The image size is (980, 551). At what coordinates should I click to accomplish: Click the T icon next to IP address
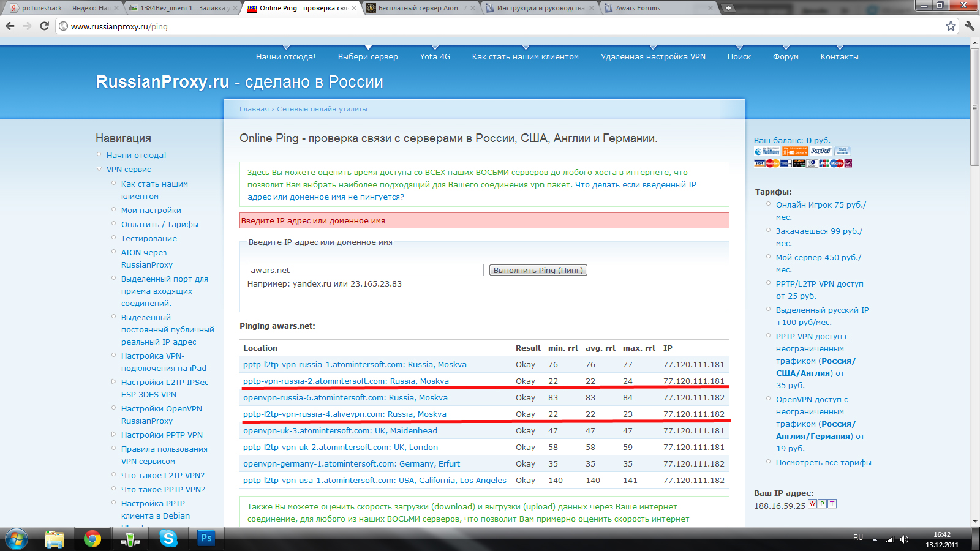[832, 504]
